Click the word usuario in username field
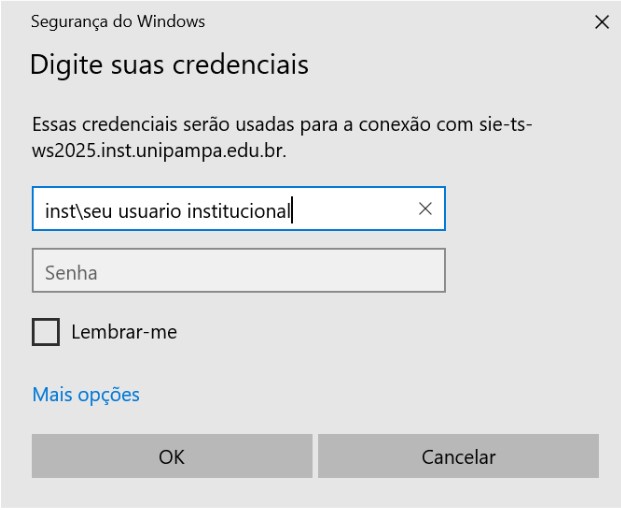The width and height of the screenshot is (621, 510). pyautogui.click(x=149, y=210)
